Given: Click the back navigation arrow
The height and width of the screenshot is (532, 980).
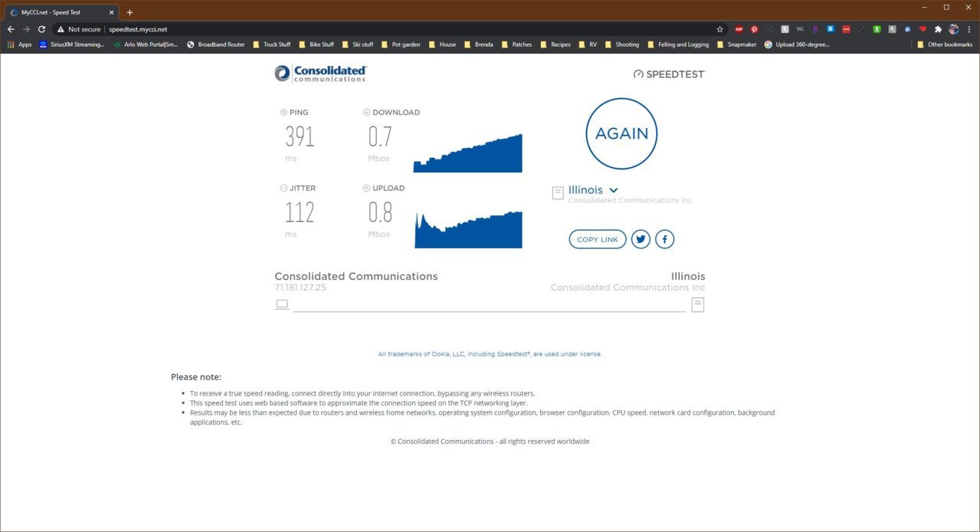Looking at the screenshot, I should click(11, 29).
